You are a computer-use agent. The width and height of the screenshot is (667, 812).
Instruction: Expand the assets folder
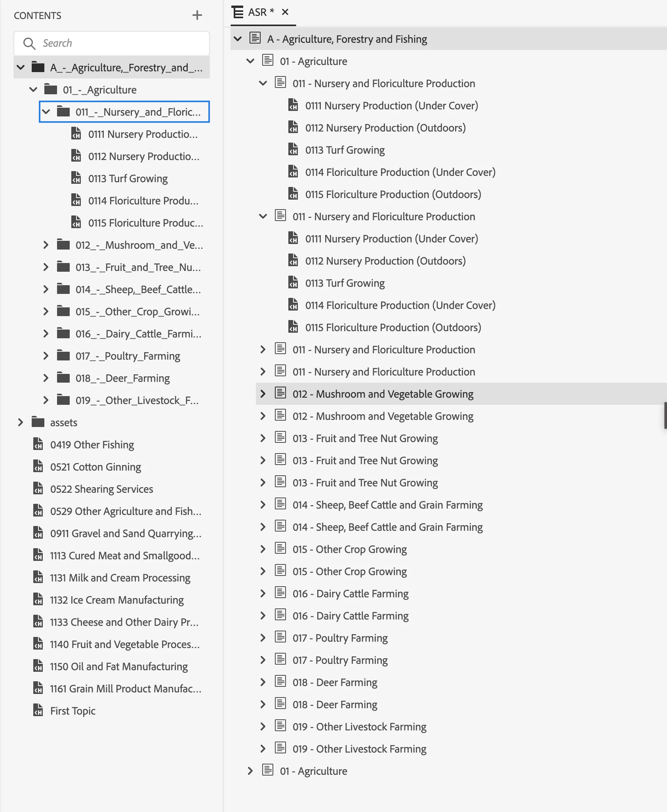tap(21, 422)
